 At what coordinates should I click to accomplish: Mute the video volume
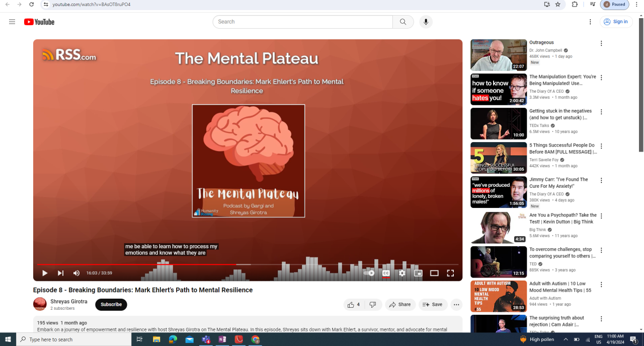[76, 273]
